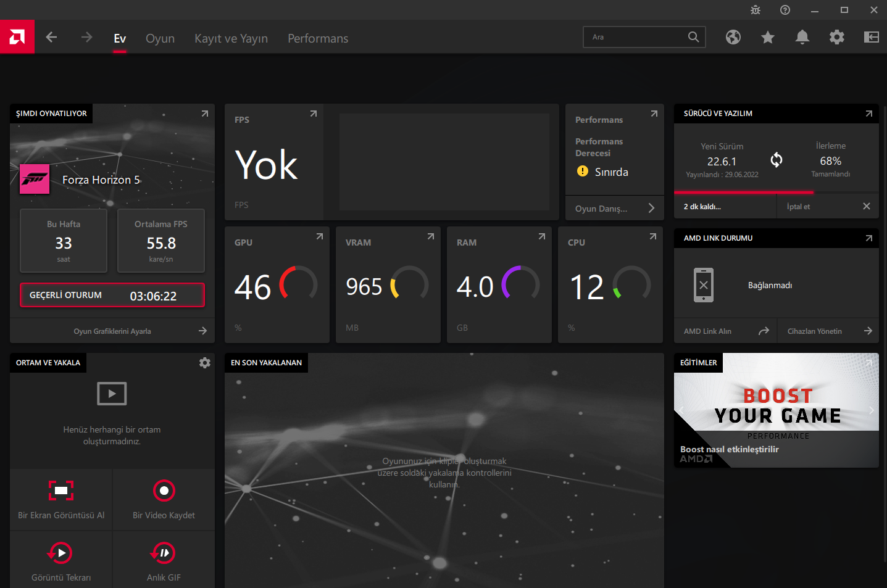
Task: Open the web browser globe icon
Action: pos(733,37)
